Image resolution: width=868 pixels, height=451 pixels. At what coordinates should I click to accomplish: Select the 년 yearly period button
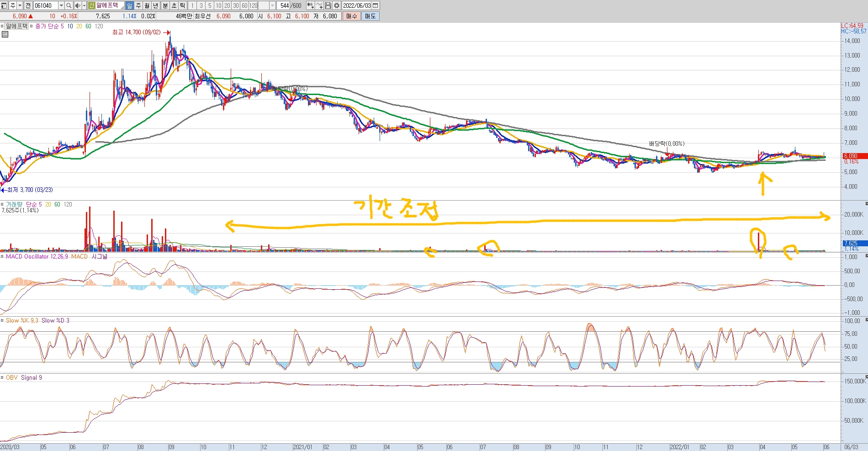tap(156, 5)
